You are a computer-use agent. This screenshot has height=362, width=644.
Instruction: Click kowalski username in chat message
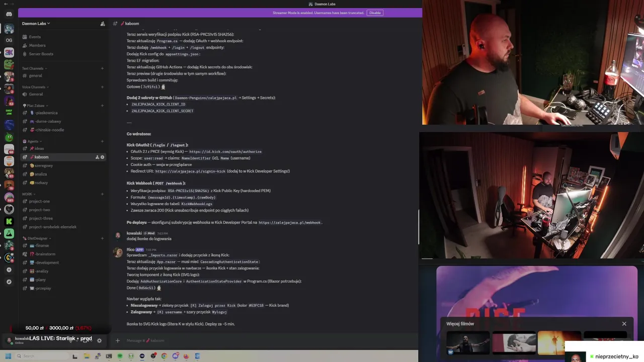coord(134,233)
